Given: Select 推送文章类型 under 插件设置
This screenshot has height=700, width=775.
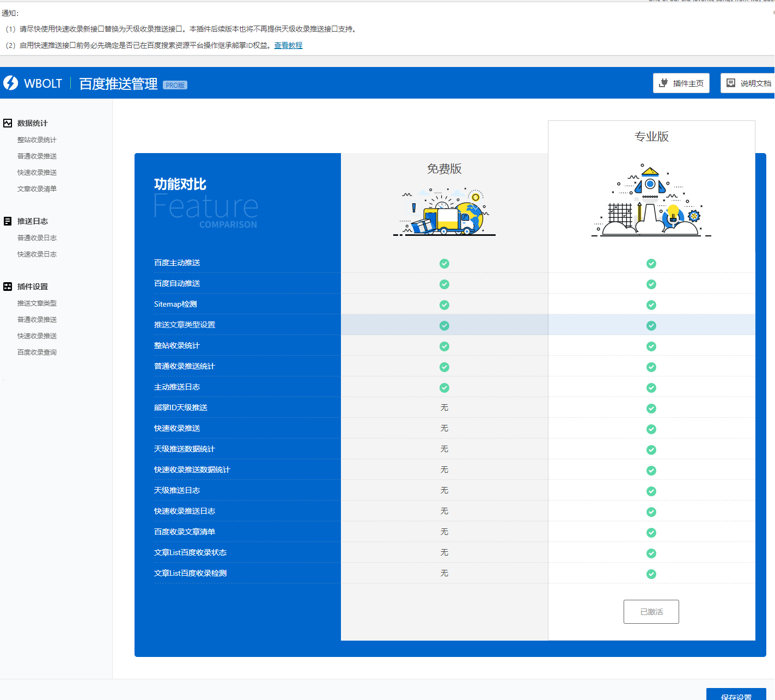Looking at the screenshot, I should pos(37,303).
